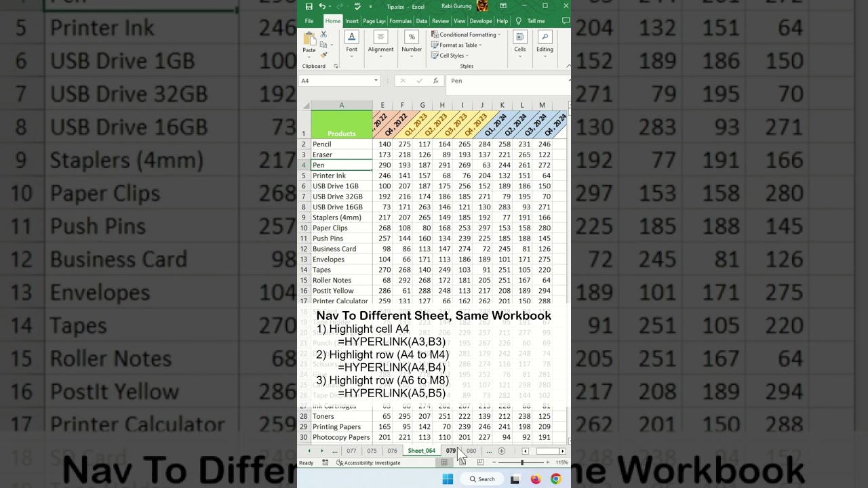Switch to sheet tab 080
Viewport: 868px width, 488px height.
click(x=471, y=451)
